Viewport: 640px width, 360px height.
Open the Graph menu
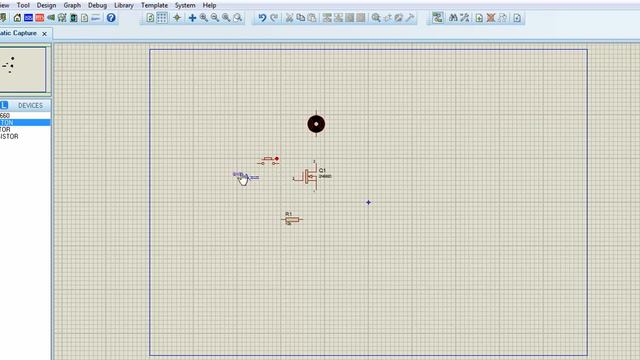coord(72,5)
